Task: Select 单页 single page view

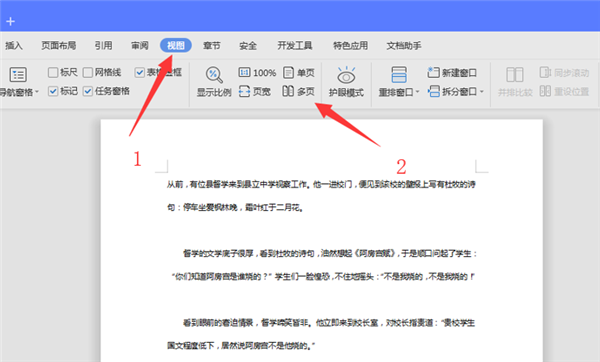Action: [x=299, y=72]
